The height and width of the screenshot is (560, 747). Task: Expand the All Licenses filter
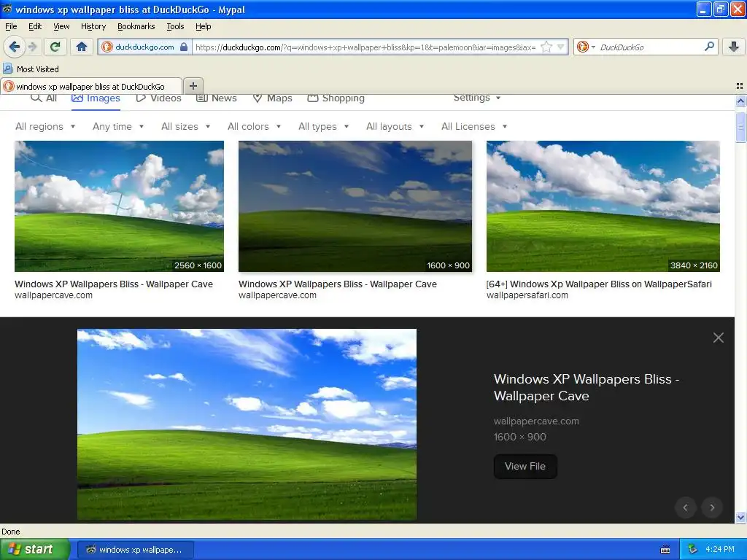click(474, 126)
